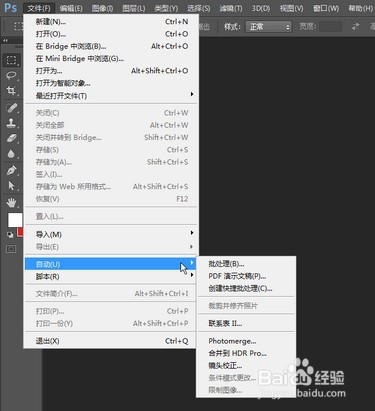The image size is (375, 411).
Task: Open the 样式 style dropdown
Action: click(269, 27)
